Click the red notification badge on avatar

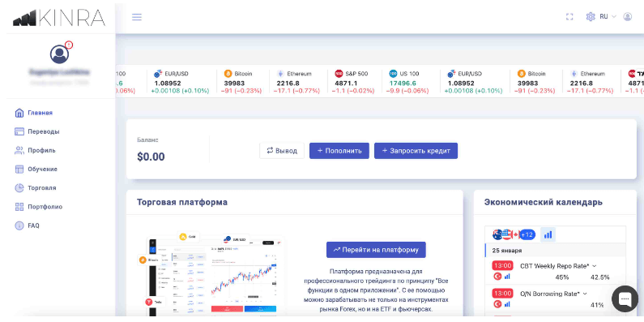(69, 45)
